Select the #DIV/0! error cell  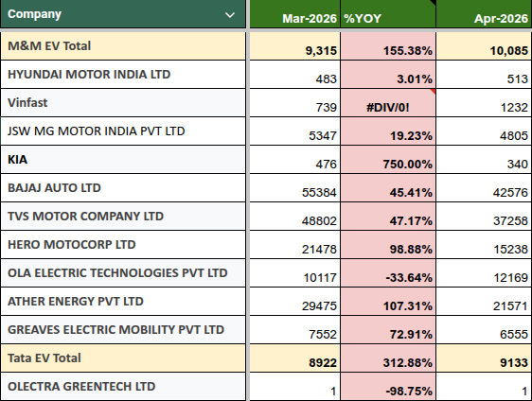click(x=388, y=103)
